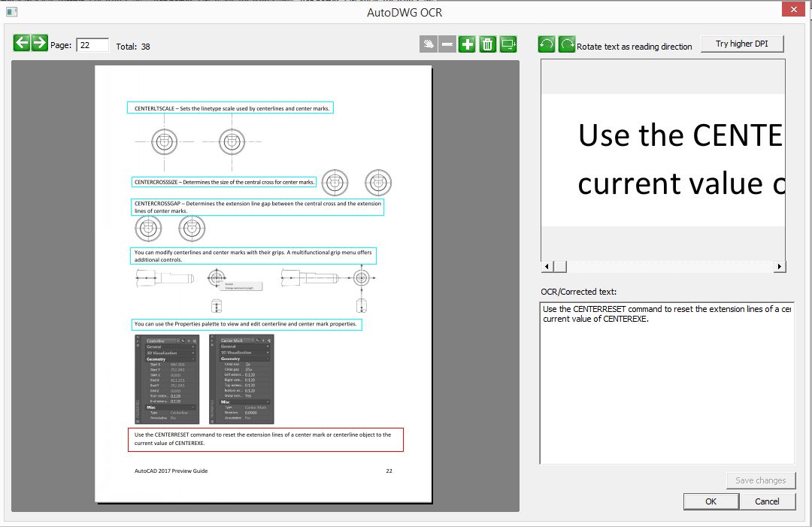The image size is (812, 527).
Task: Click inside the Page number field
Action: coord(91,45)
